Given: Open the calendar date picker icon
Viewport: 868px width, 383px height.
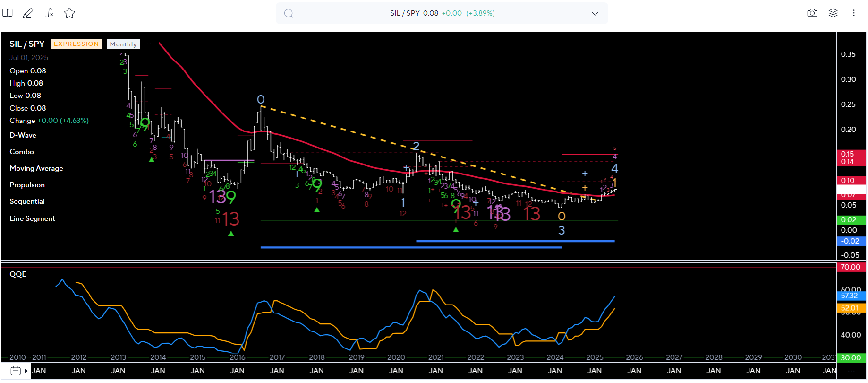Looking at the screenshot, I should [15, 371].
